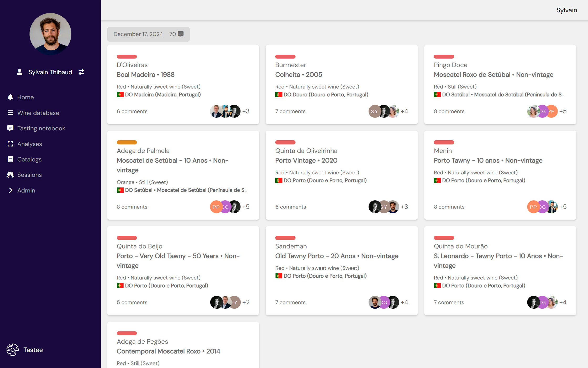Click '5 comments' on Quinta do Beijo card
588x368 pixels.
132,302
